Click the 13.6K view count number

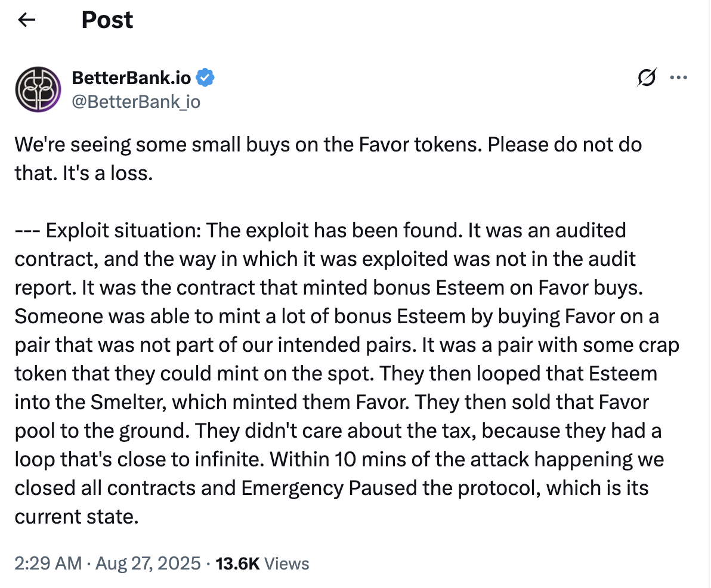[237, 564]
